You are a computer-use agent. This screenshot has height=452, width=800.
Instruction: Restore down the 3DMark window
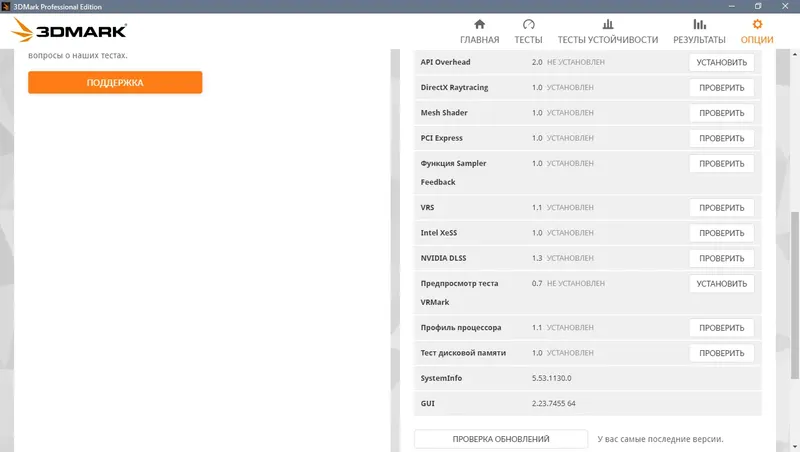[758, 6]
